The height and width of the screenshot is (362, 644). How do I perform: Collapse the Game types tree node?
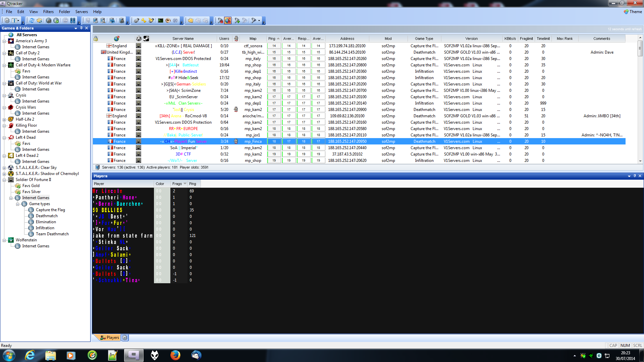(17, 204)
